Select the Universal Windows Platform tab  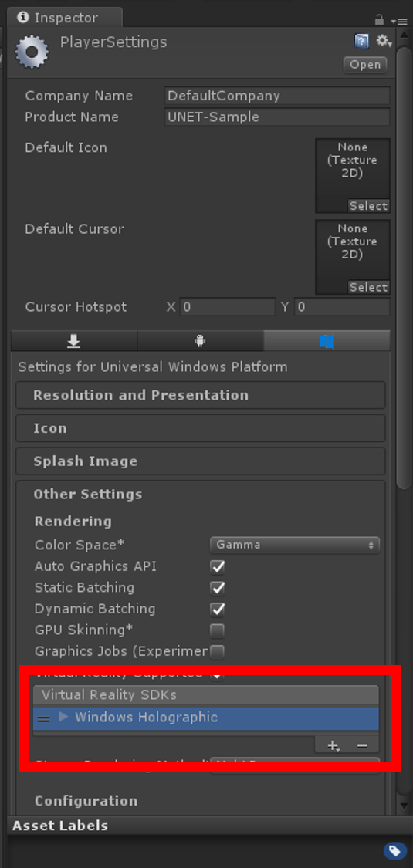(x=327, y=342)
